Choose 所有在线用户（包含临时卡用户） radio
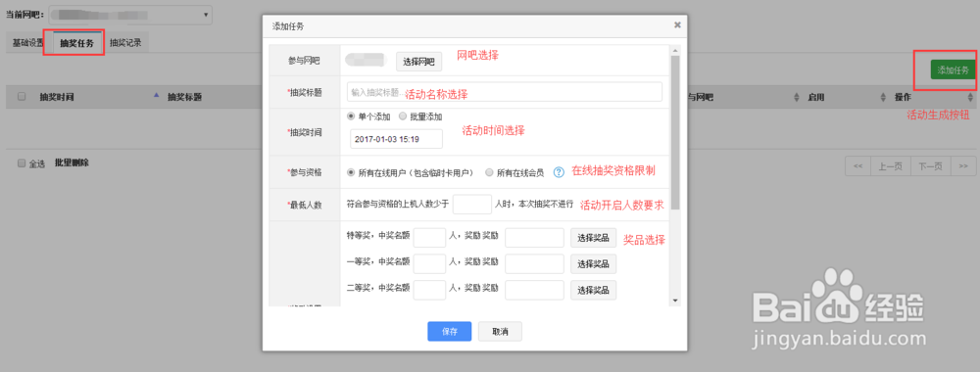980x372 pixels. click(x=351, y=172)
